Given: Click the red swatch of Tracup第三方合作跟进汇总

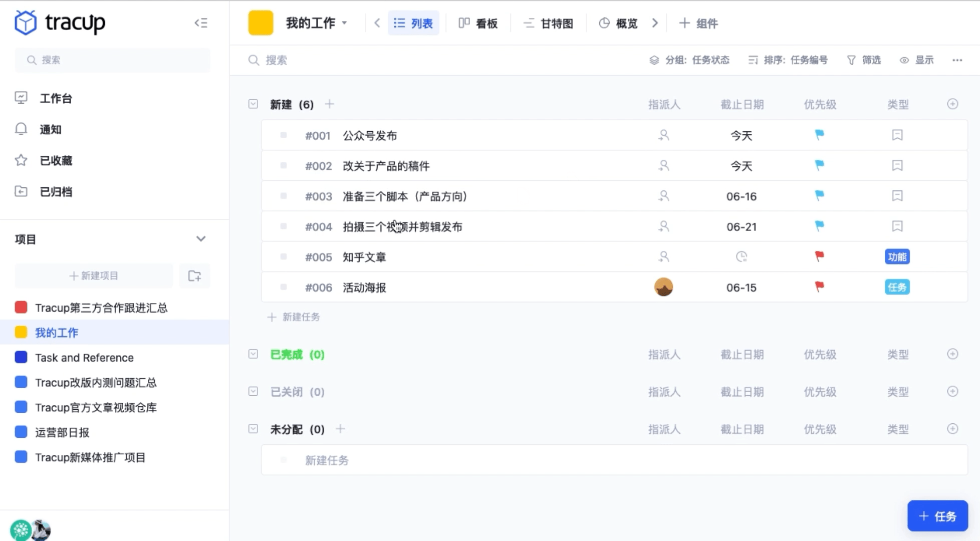Looking at the screenshot, I should tap(21, 307).
